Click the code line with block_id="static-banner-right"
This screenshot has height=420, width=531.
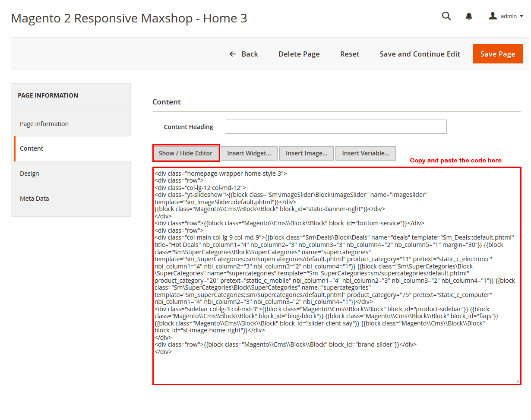pyautogui.click(x=270, y=209)
